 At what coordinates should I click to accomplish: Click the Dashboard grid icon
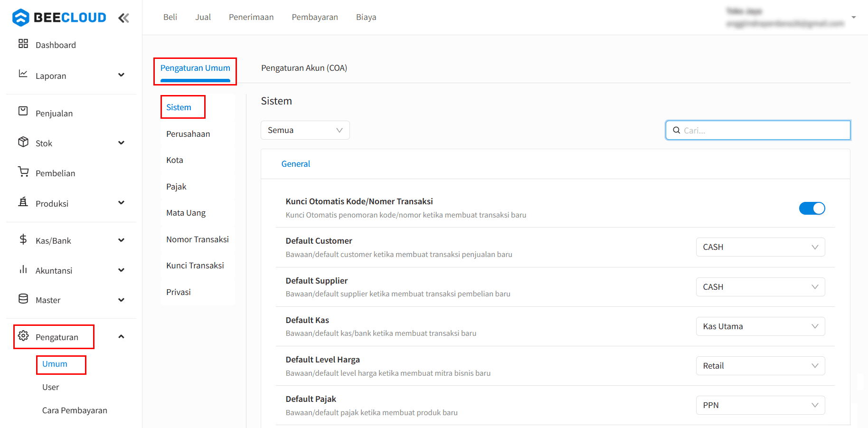coord(23,44)
